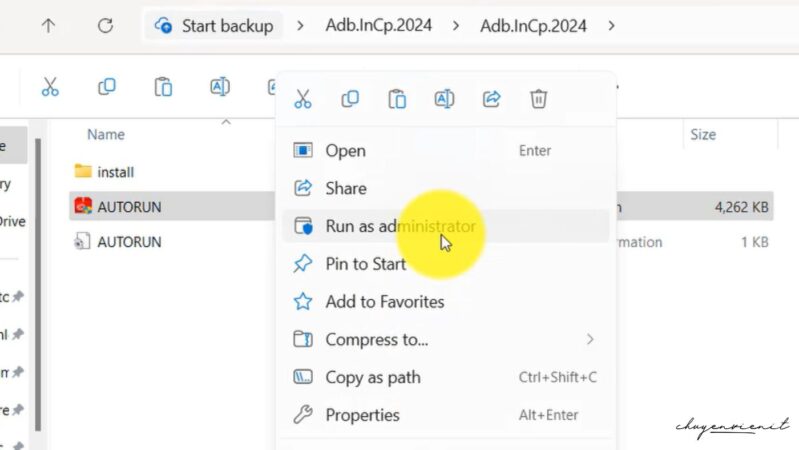
Task: Click Copy icon in context menu
Action: (350, 99)
